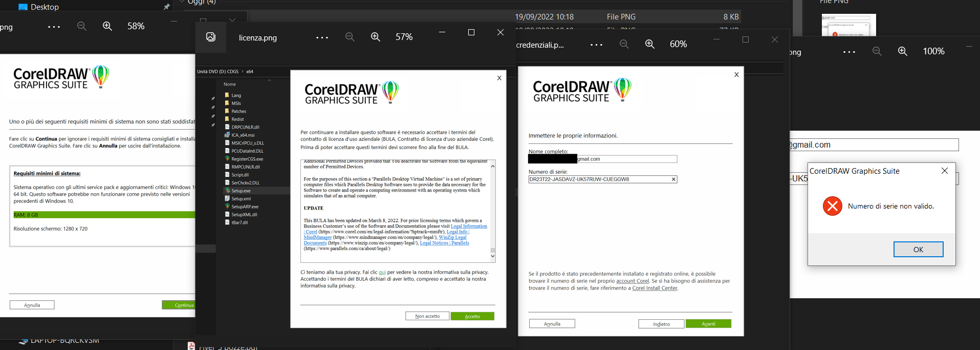Zoom out in the licenza.png window

coord(350,37)
